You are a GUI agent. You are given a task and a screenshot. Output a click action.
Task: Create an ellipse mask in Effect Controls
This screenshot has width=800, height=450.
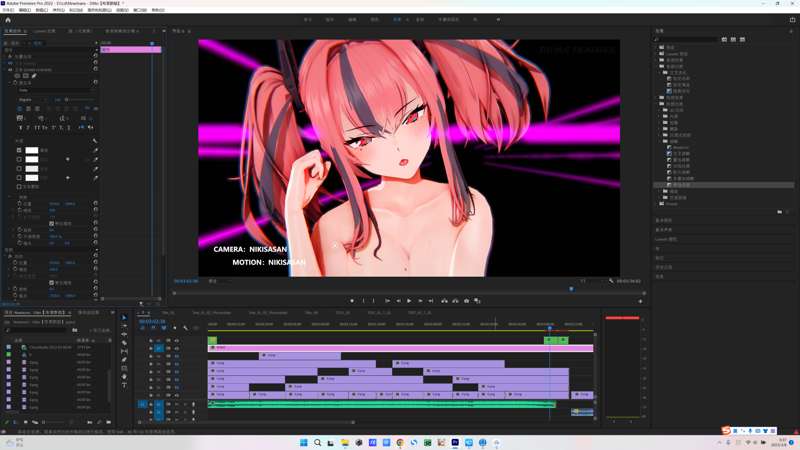click(17, 76)
